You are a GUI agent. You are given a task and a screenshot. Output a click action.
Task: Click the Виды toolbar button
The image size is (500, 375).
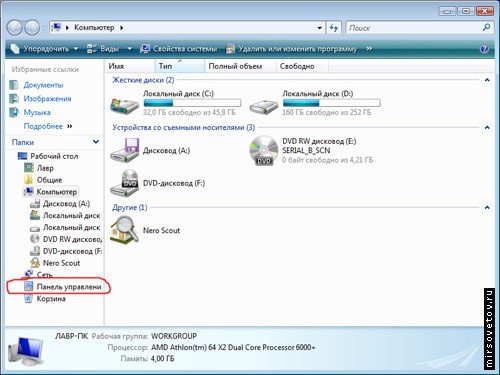[103, 49]
